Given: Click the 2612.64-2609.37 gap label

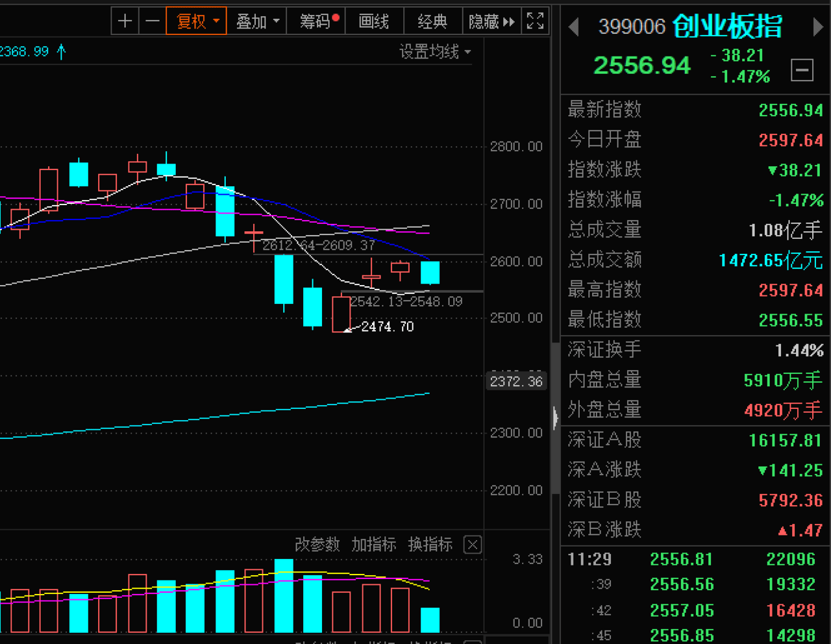Looking at the screenshot, I should [318, 245].
